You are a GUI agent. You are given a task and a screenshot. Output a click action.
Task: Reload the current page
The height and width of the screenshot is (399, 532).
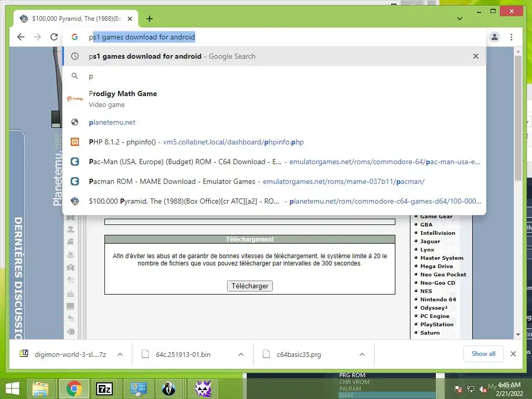point(54,37)
